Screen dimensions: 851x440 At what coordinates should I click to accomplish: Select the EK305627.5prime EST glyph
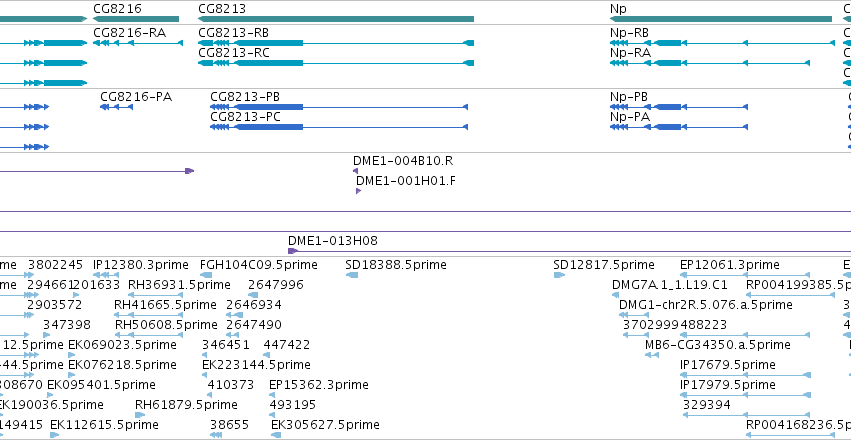(x=276, y=435)
